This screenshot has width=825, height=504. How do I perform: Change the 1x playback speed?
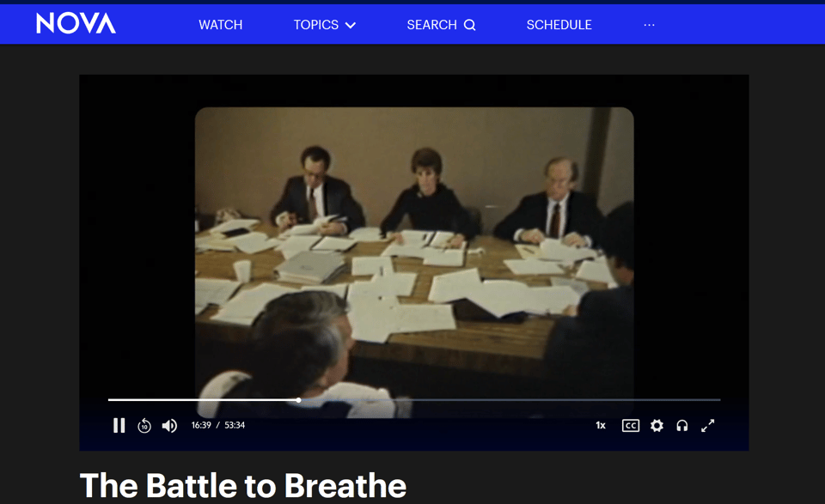click(601, 425)
